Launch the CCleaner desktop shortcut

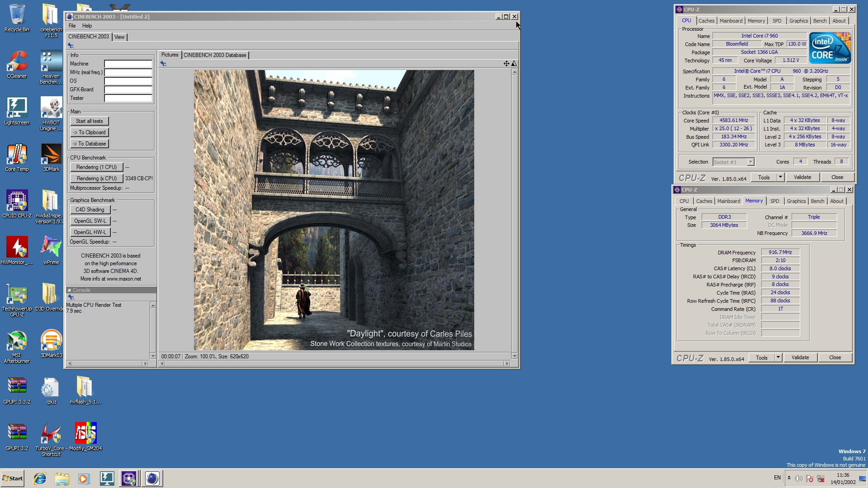pyautogui.click(x=17, y=65)
